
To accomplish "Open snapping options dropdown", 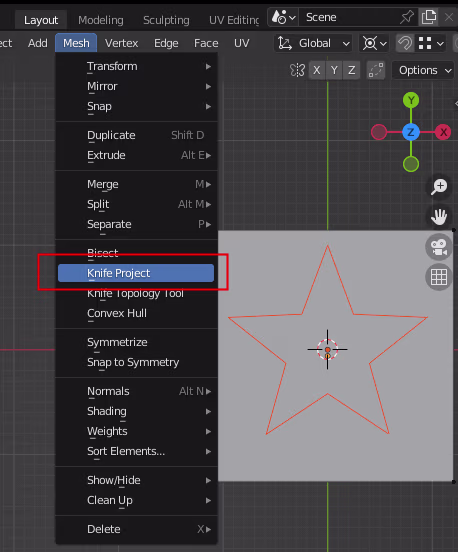I will (431, 44).
